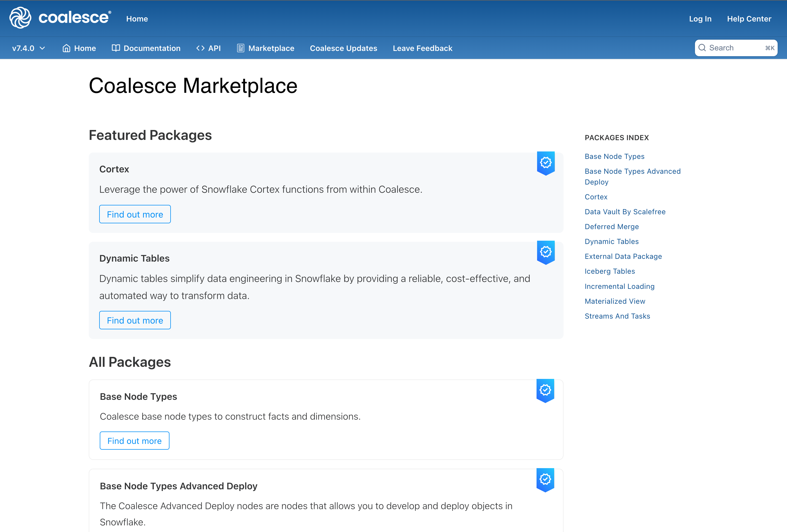Click the Coalesce swirl logo icon

[x=20, y=18]
